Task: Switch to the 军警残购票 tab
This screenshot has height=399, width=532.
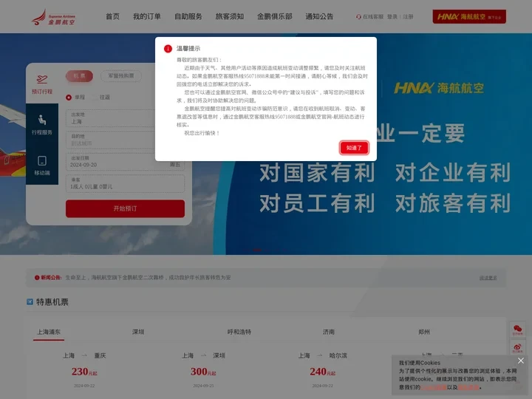Action: [x=120, y=75]
